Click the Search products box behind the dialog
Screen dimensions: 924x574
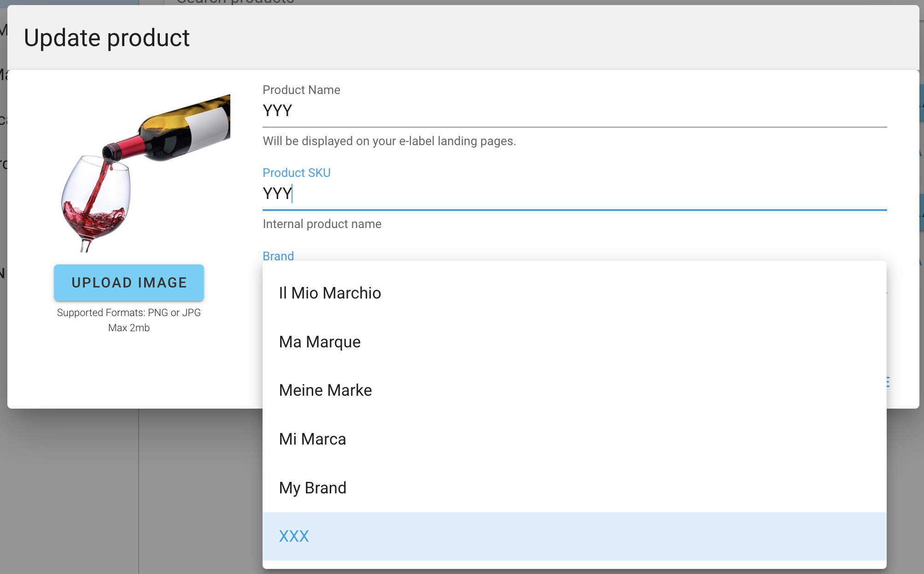tap(235, 2)
